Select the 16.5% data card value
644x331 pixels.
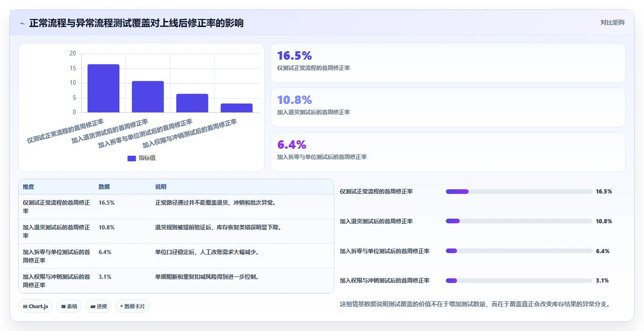coord(294,56)
